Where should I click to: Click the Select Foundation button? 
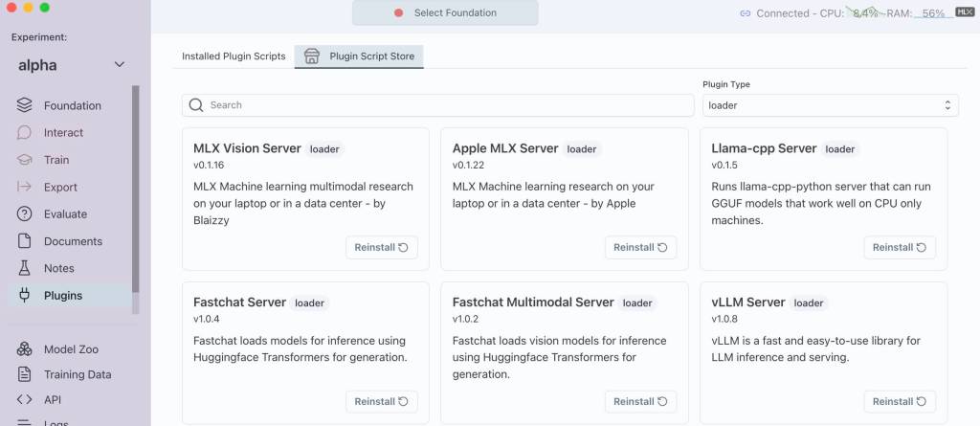pos(445,13)
